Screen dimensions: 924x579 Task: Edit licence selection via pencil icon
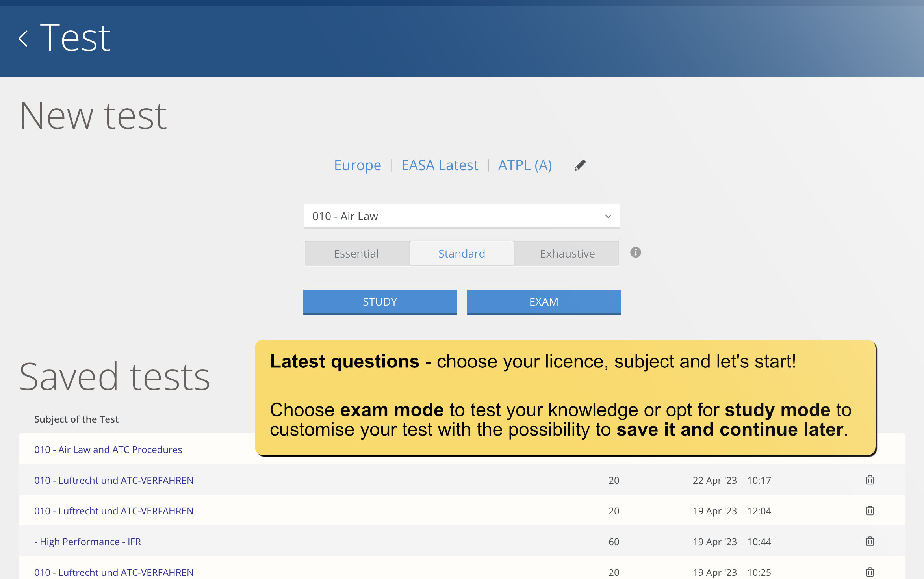click(x=579, y=165)
